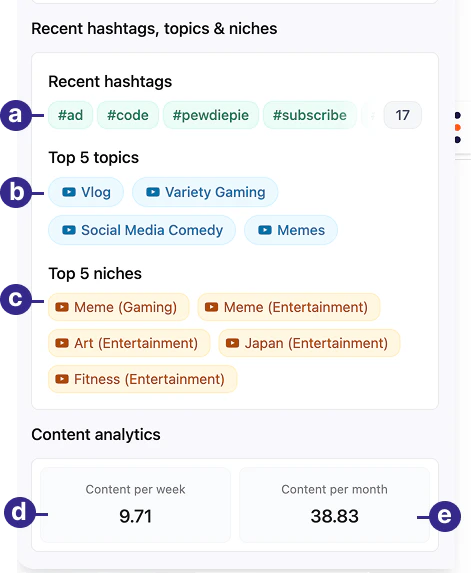This screenshot has width=471, height=573.
Task: Click the Content analytics heading
Action: 96,435
